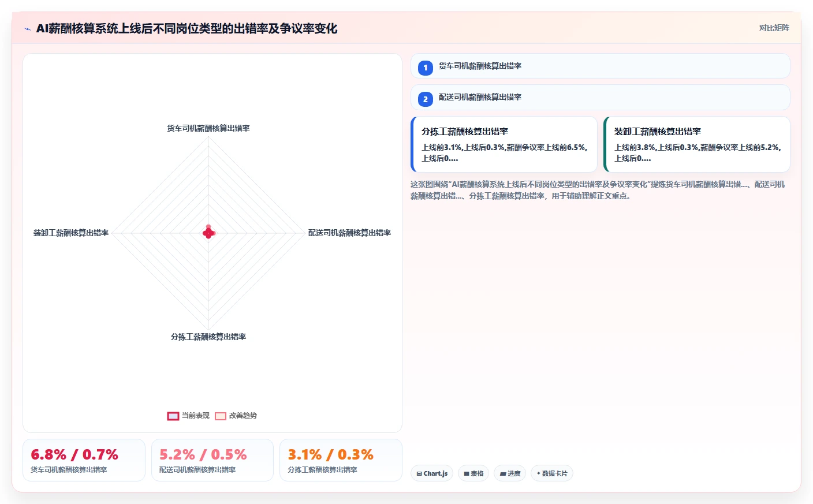This screenshot has width=813, height=504.
Task: Click radar axis label 分拣工薪酬核算出错率
Action: tap(208, 337)
